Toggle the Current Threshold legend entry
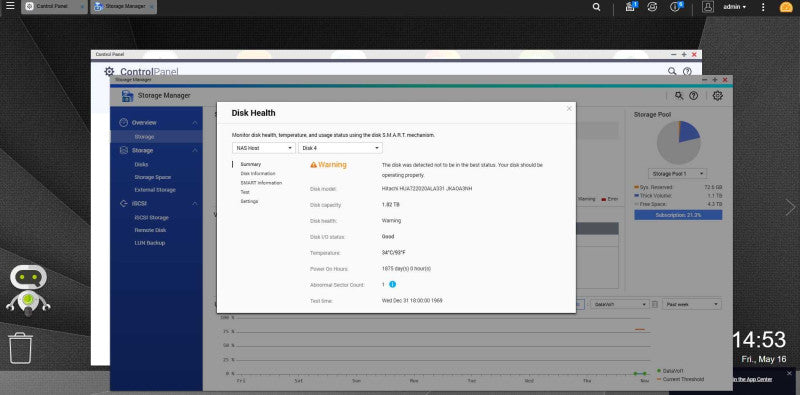Viewport: 800px width, 395px height. click(x=681, y=379)
